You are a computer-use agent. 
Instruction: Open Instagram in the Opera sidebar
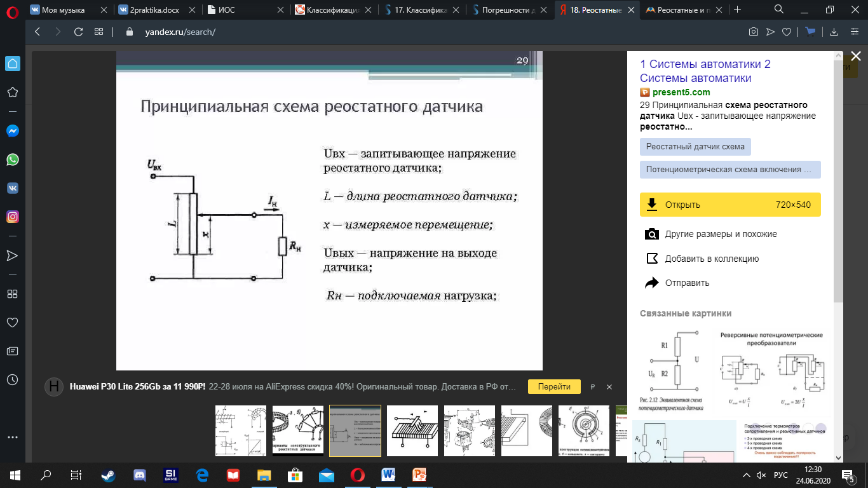12,217
